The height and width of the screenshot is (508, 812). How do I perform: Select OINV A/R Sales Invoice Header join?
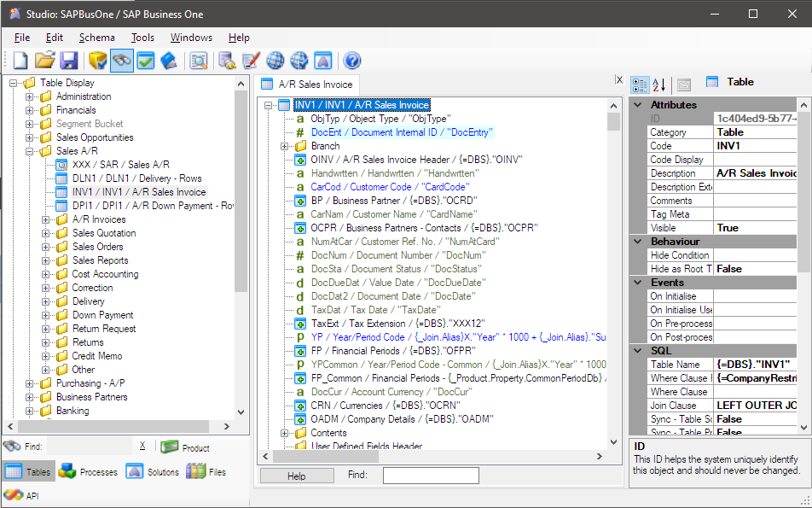pyautogui.click(x=416, y=160)
